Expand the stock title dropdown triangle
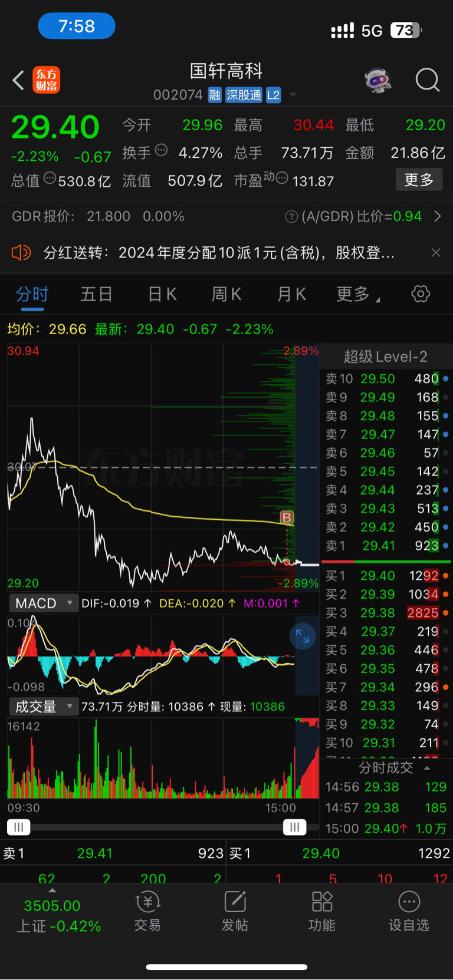This screenshot has width=453, height=980. 293,95
